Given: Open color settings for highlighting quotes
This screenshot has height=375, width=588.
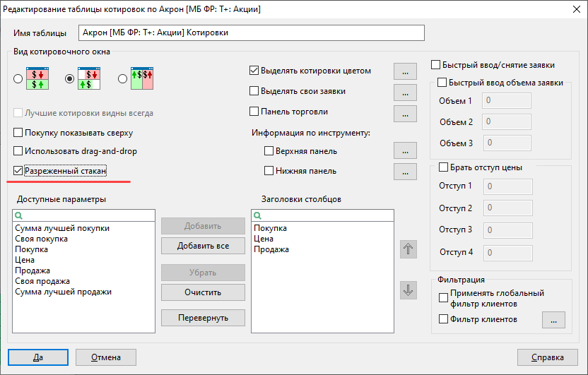Looking at the screenshot, I should pos(404,71).
